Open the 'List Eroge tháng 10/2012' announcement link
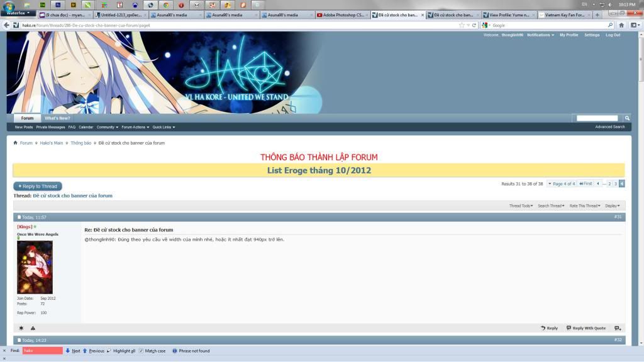The height and width of the screenshot is (362, 644). (x=319, y=170)
